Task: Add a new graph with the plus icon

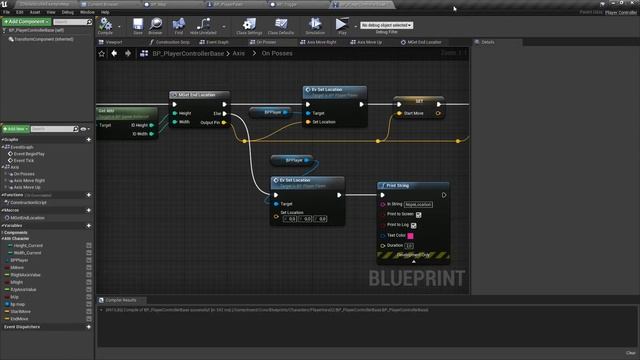Action: (89, 140)
